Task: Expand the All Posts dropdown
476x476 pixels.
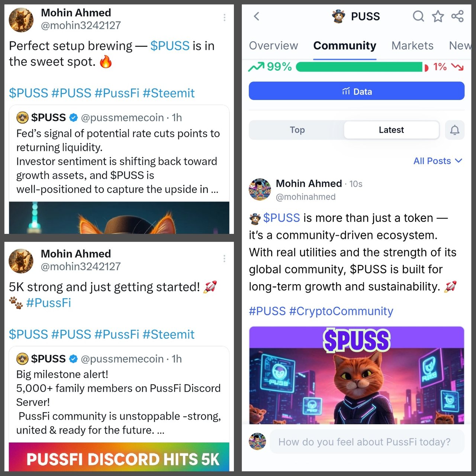Action: (x=438, y=161)
